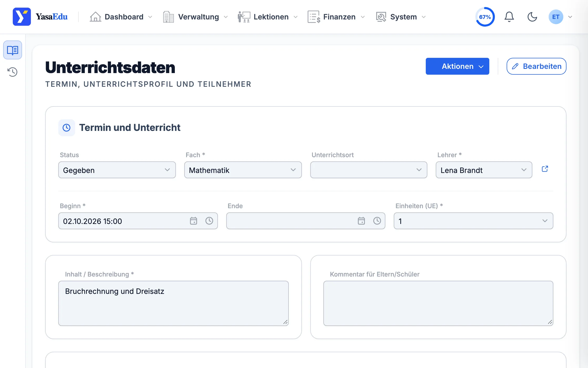This screenshot has width=588, height=368.
Task: Open the Lehrer dropdown showing Lena Brandt
Action: pyautogui.click(x=484, y=170)
